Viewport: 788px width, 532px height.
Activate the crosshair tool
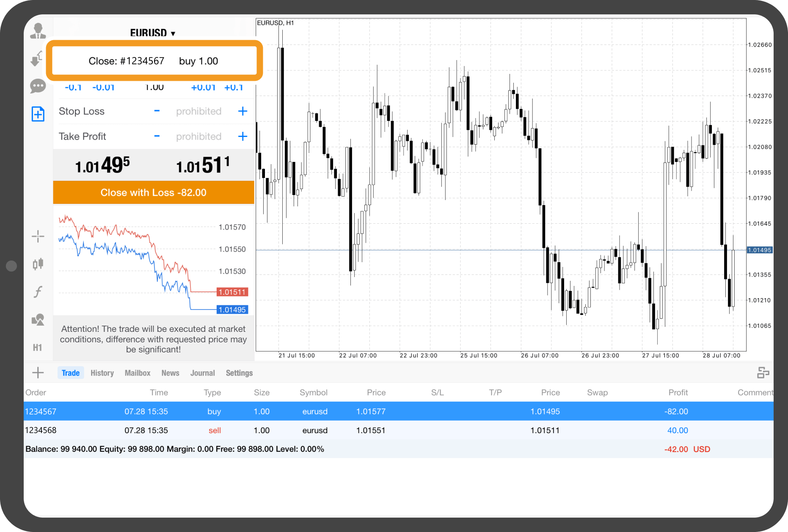pos(38,236)
